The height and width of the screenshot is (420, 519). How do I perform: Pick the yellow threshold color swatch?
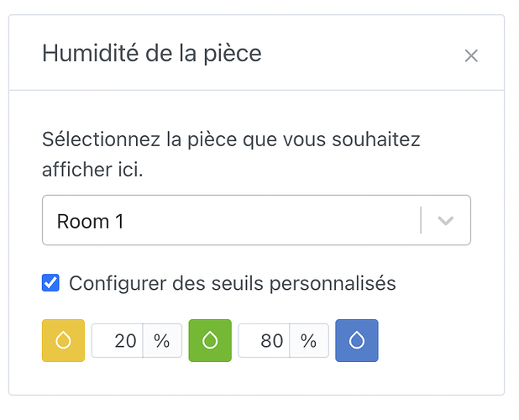pos(63,340)
